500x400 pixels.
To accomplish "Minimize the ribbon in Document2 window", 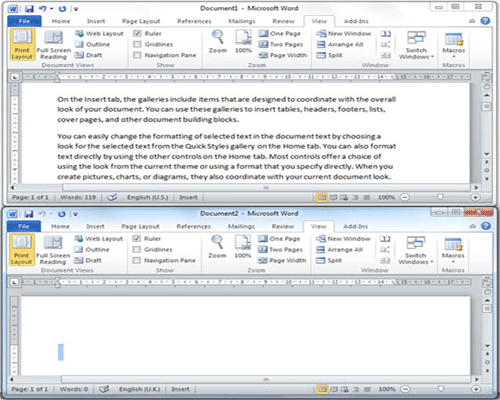I will [x=473, y=226].
